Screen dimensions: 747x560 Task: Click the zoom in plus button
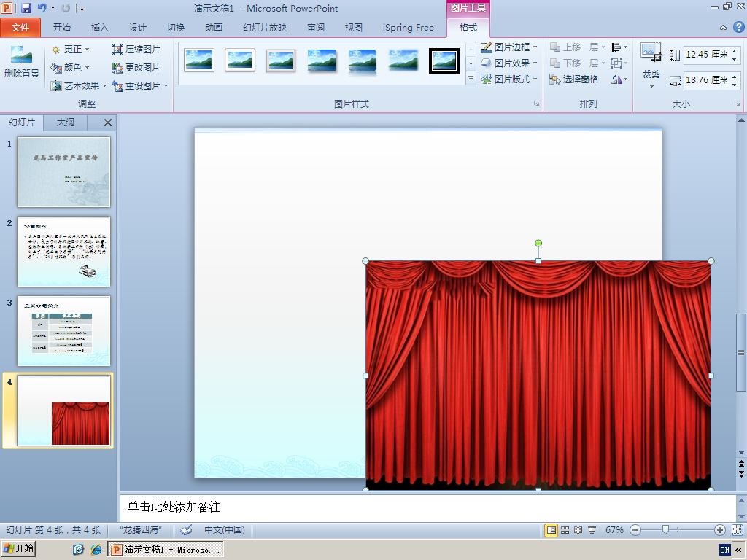720,530
